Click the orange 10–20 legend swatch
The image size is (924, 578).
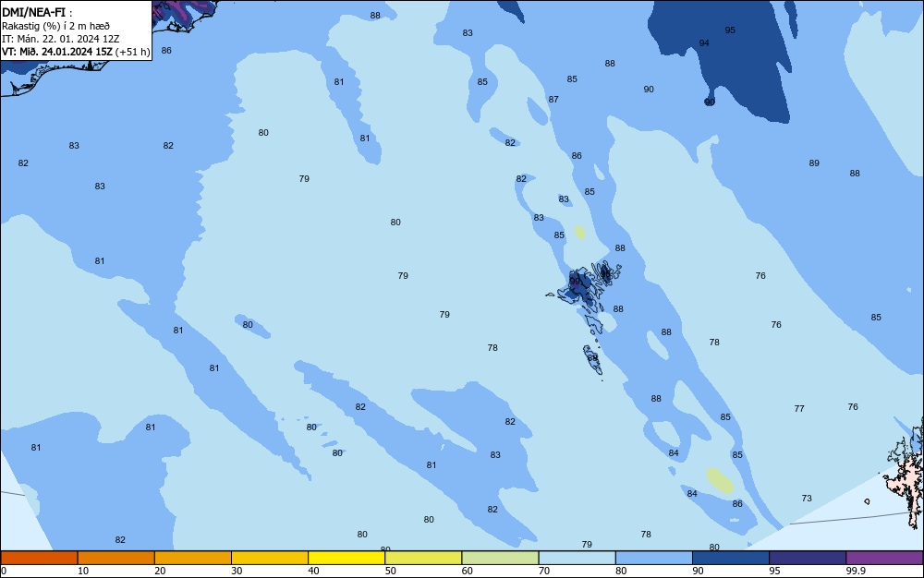(116, 558)
